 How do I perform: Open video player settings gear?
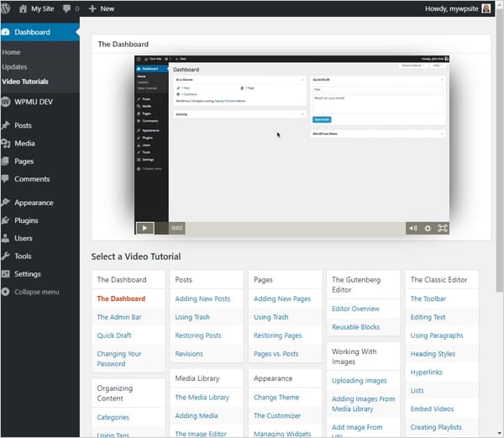pos(428,229)
